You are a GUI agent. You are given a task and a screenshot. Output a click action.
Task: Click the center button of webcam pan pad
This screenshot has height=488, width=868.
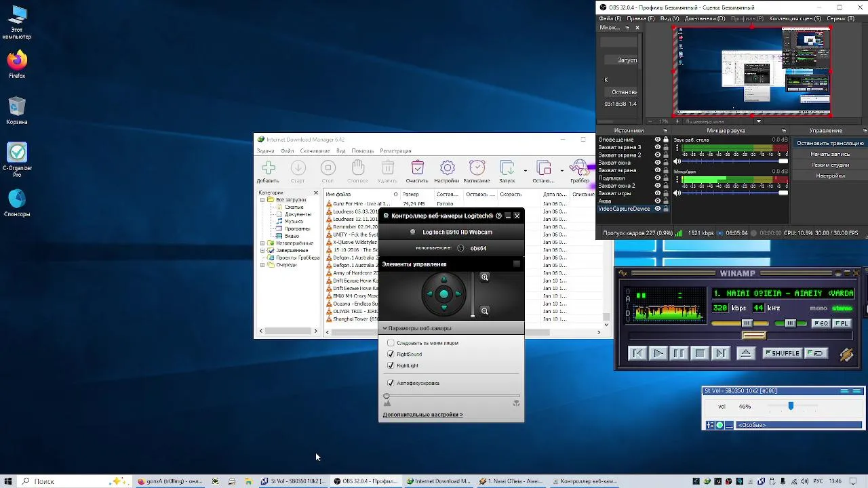click(x=444, y=294)
